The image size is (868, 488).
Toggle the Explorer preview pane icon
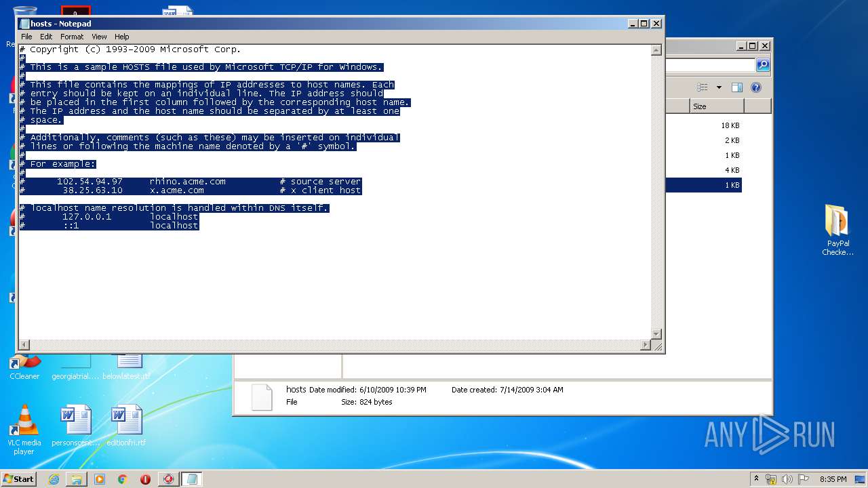(737, 87)
